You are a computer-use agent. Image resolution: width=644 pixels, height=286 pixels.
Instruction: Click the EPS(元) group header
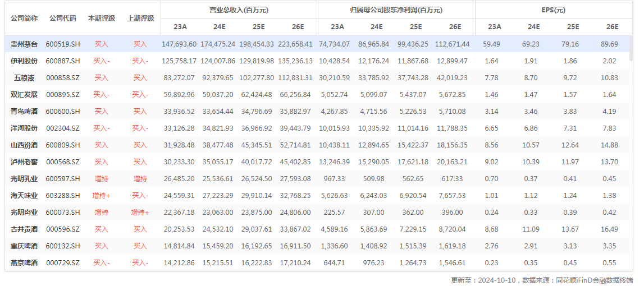(554, 10)
